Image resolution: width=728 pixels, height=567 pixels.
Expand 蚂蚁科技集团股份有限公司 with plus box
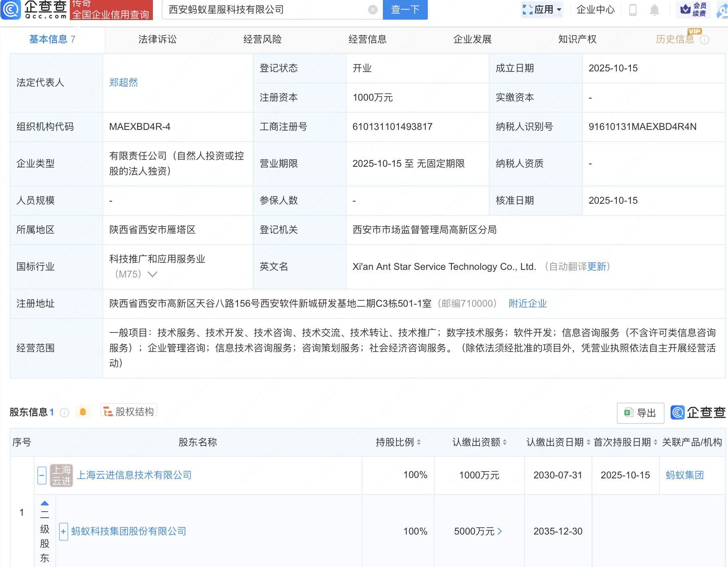pos(63,532)
